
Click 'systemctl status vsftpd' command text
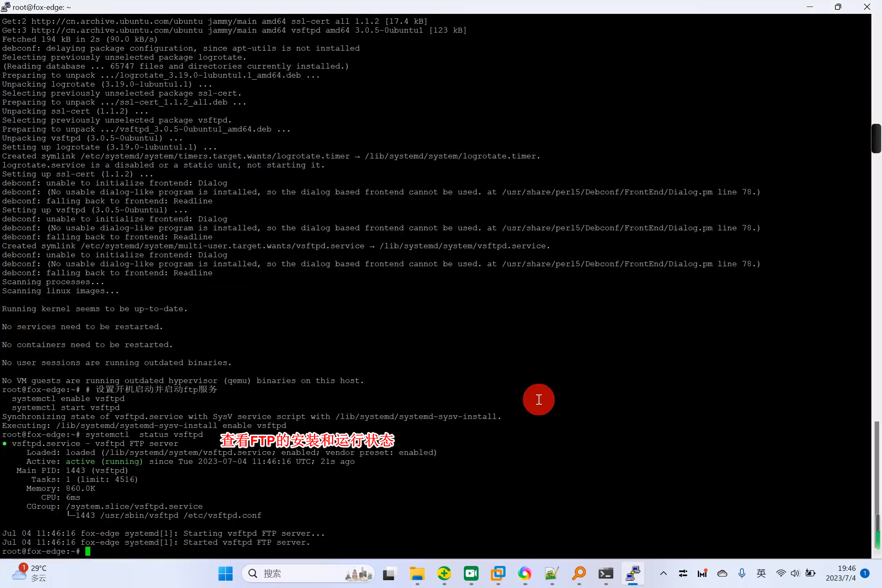[x=144, y=435]
